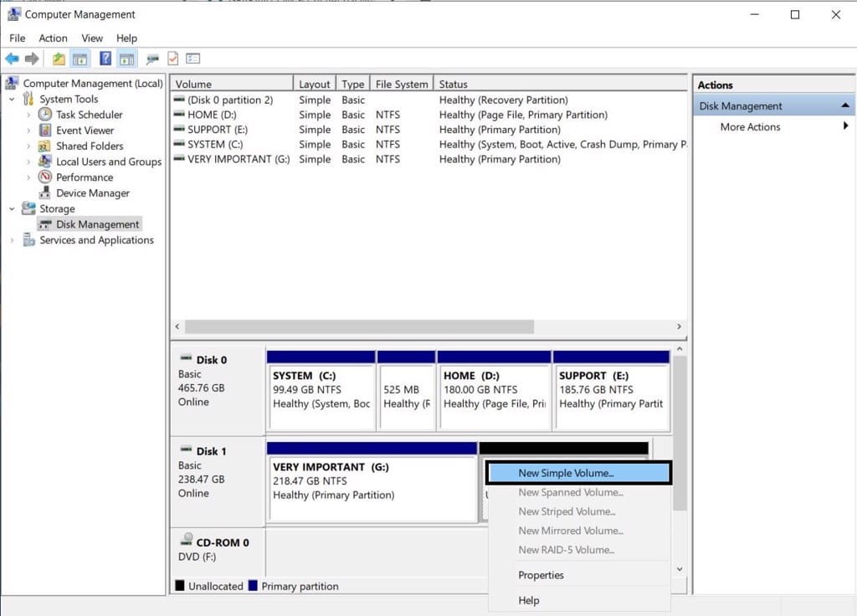This screenshot has height=616, width=857.
Task: Expand Services and Applications node
Action: pos(12,240)
